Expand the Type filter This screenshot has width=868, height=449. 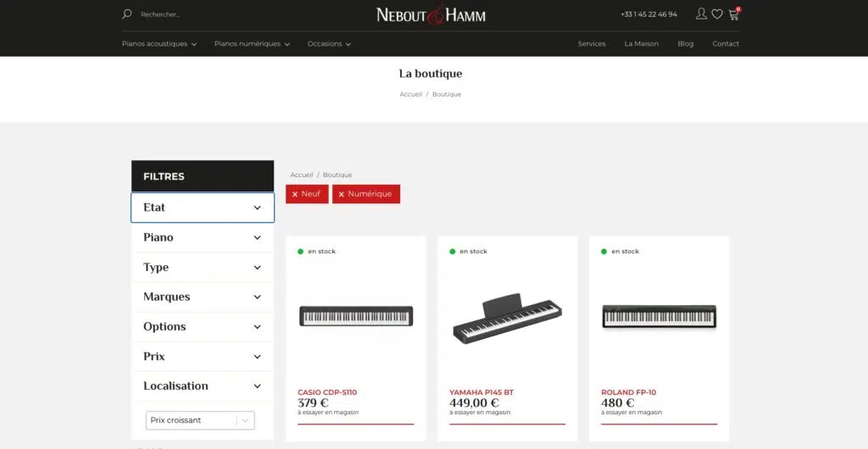click(x=203, y=267)
